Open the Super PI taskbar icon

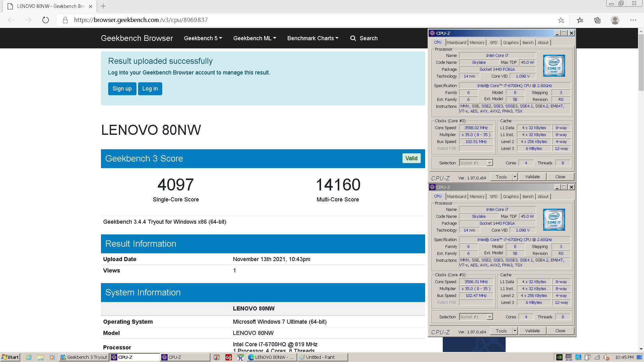[241, 357]
